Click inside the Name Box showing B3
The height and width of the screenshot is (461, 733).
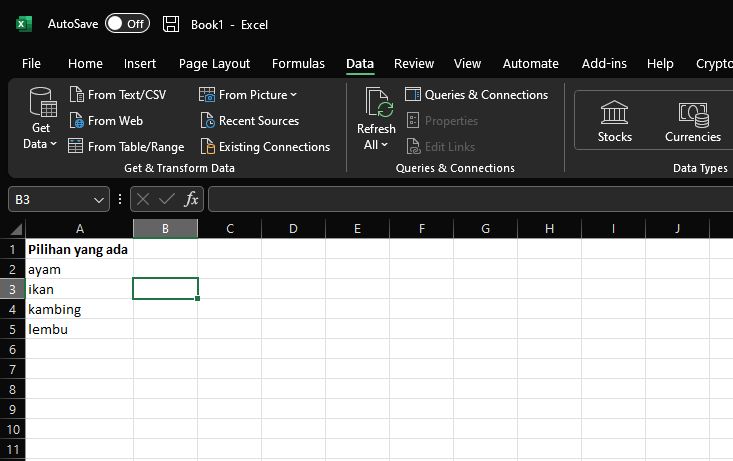coord(49,200)
